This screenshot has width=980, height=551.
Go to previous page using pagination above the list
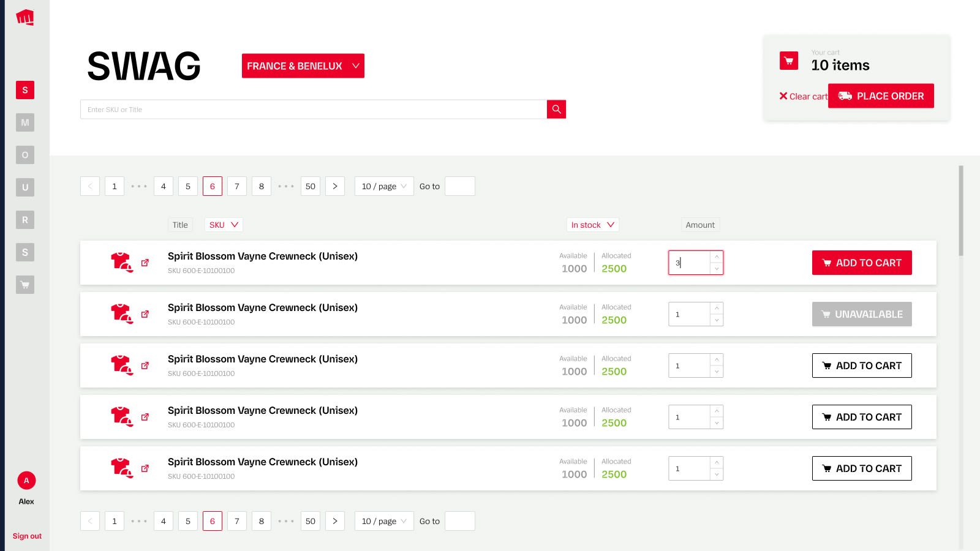pyautogui.click(x=90, y=186)
